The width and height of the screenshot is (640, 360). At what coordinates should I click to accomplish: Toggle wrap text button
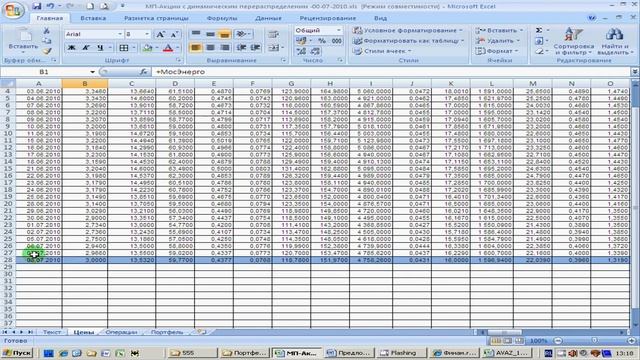pos(273,34)
